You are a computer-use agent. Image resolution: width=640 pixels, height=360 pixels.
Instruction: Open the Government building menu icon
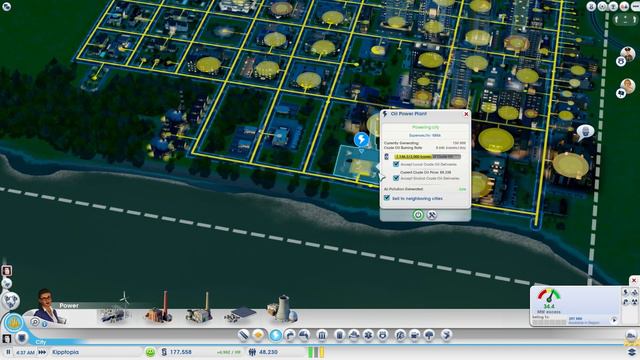pyautogui.click(x=322, y=336)
